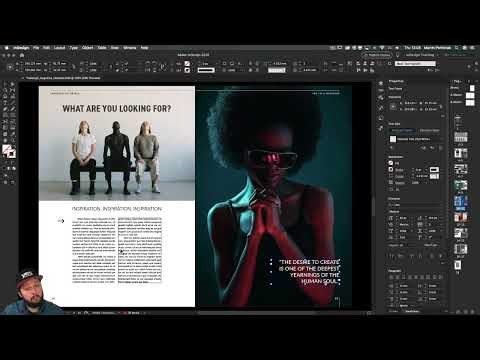Open the corner shape dropdown in Appearance section
Screen dimensions: 480x360
coord(434,176)
